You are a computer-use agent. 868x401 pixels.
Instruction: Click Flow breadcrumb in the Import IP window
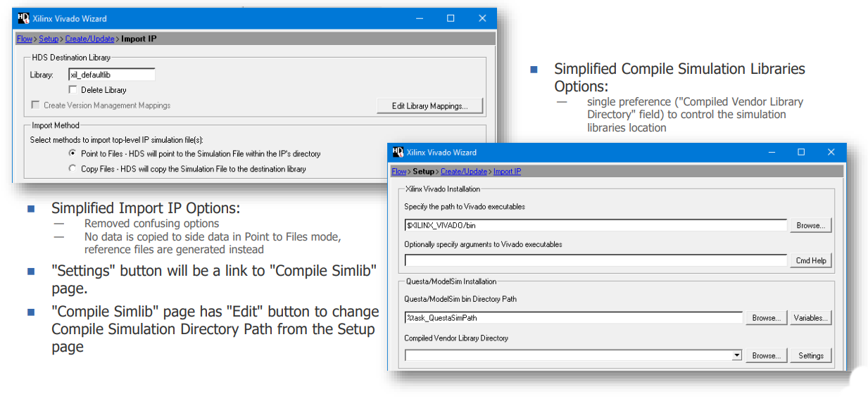tap(24, 39)
